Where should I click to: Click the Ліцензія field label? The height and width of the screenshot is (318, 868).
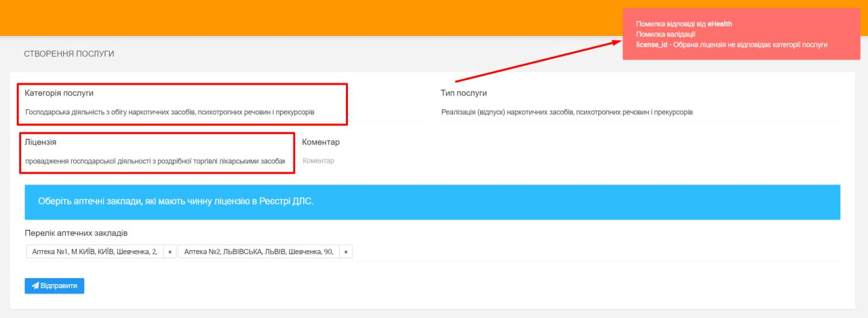pyautogui.click(x=41, y=142)
